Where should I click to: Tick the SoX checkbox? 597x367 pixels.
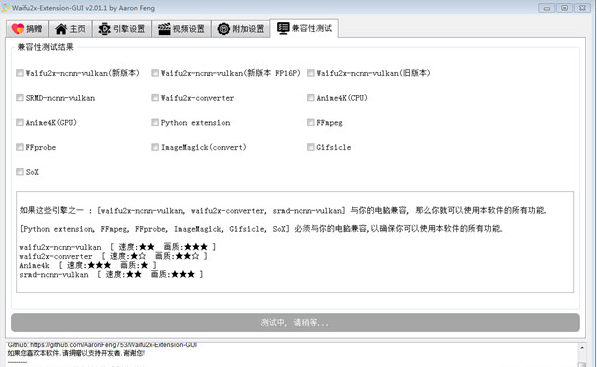(20, 172)
